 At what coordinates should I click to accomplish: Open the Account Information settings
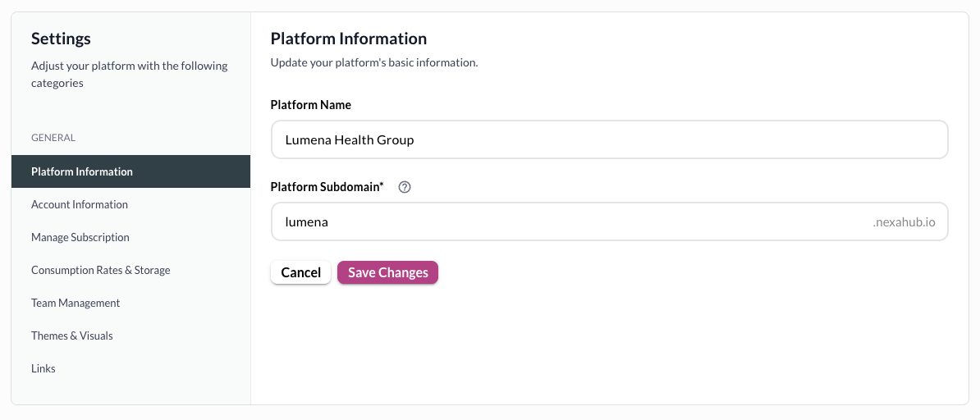80,204
